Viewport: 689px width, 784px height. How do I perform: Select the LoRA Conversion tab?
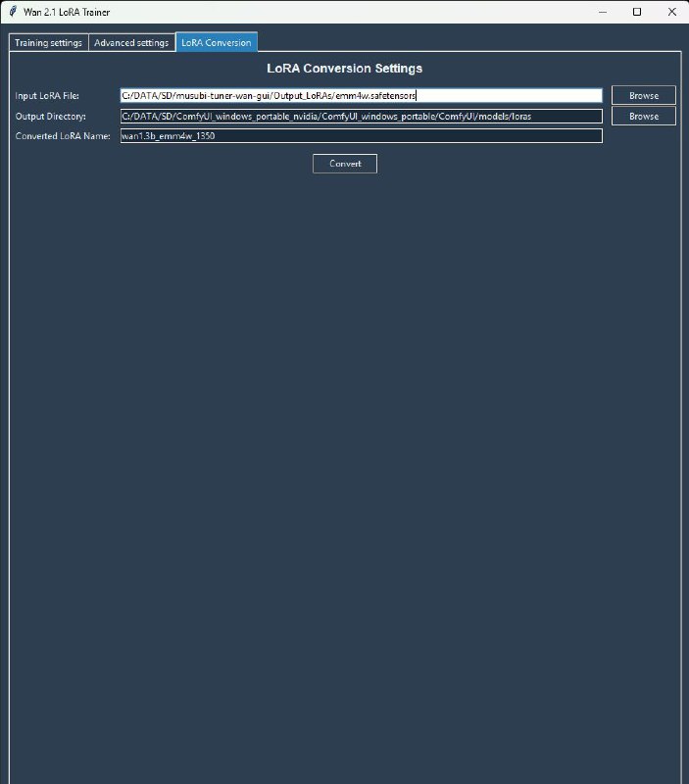point(217,42)
